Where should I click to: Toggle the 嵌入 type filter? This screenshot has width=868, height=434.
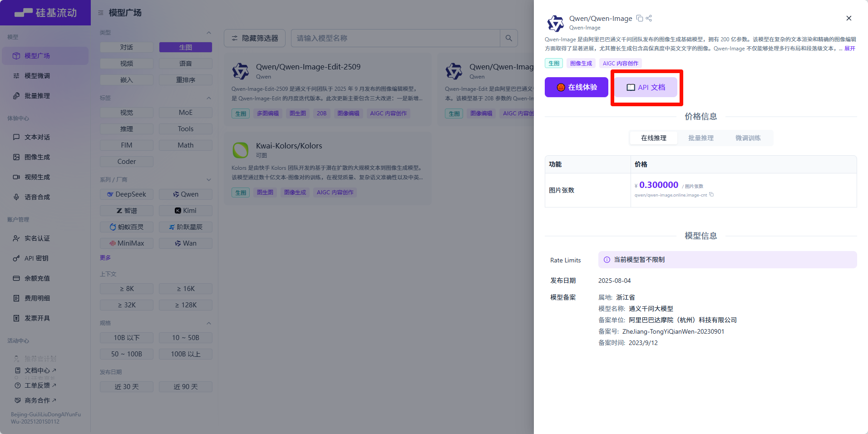(127, 80)
